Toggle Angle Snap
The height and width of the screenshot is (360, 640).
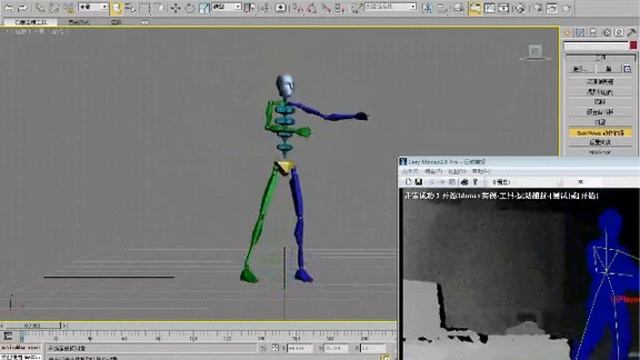click(312, 8)
